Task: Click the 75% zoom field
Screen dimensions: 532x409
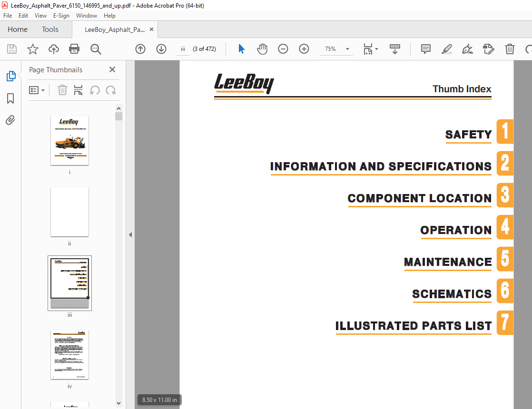Action: [330, 49]
